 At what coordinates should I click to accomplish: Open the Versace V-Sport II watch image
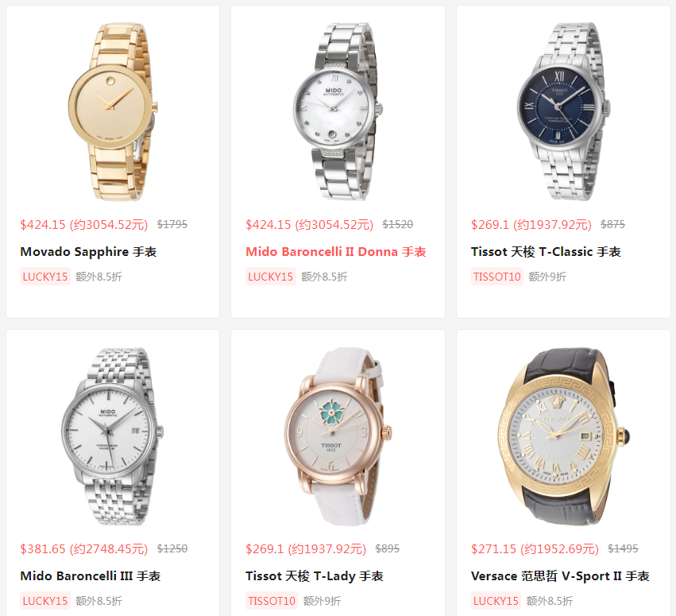(x=563, y=436)
